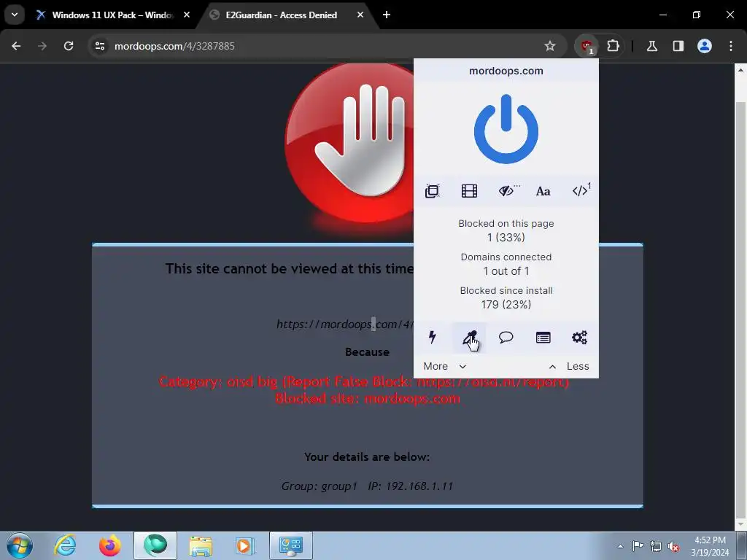Bookmark this page star icon
Image resolution: width=747 pixels, height=560 pixels.
point(550,46)
